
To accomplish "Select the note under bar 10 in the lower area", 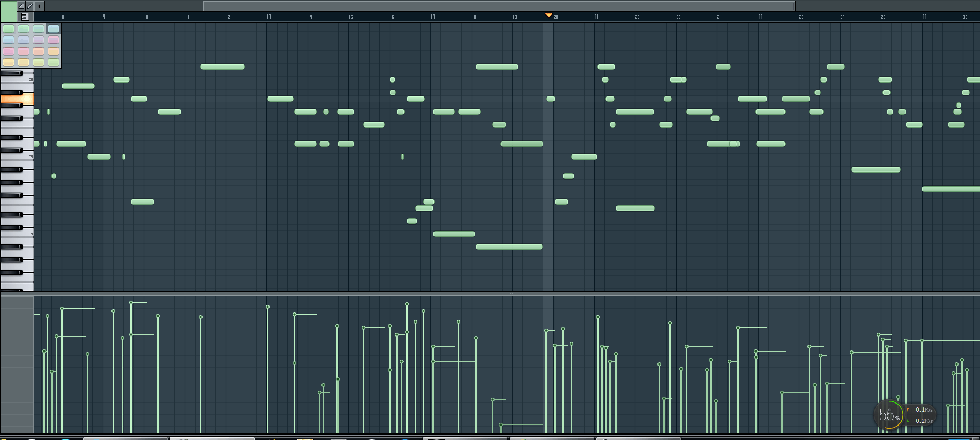I will coord(143,202).
